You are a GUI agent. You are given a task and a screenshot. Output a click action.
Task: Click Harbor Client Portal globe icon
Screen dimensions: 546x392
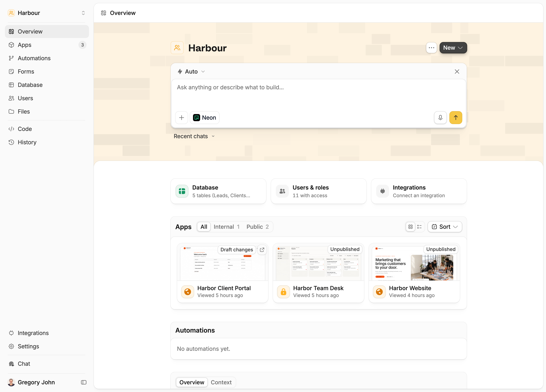point(188,292)
